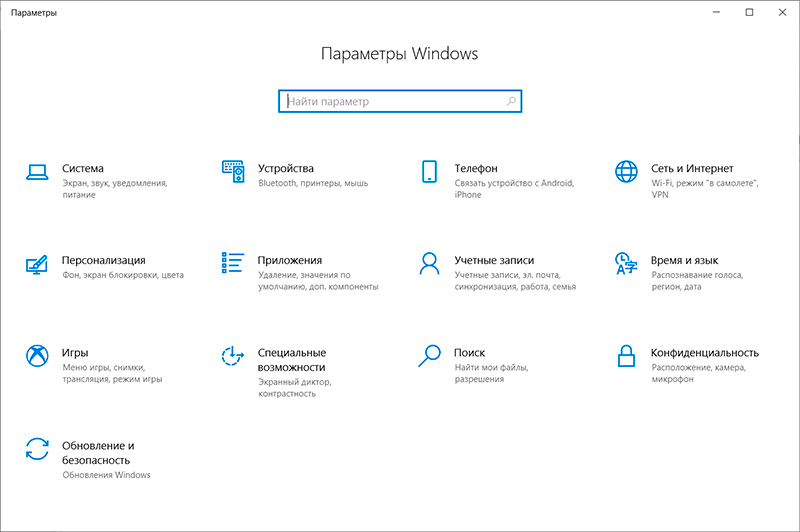Open Персонализация via its monitor-brush icon
Image resolution: width=800 pixels, height=532 pixels.
[36, 264]
